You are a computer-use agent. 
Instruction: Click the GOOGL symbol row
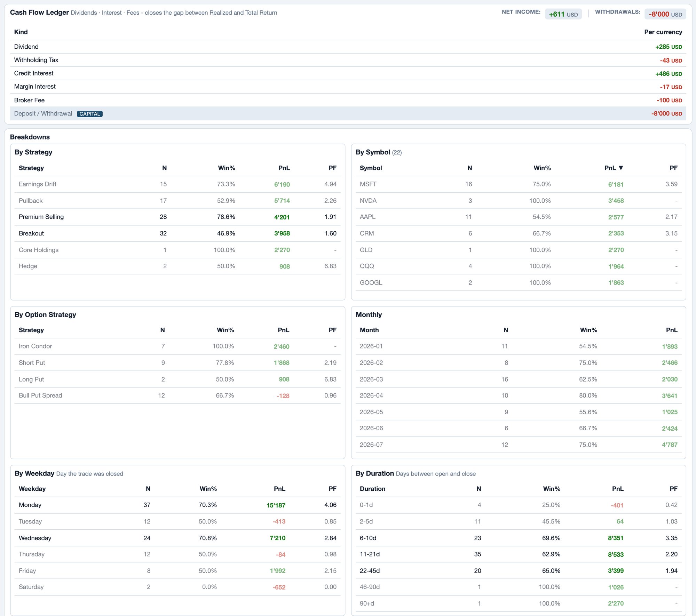[519, 282]
